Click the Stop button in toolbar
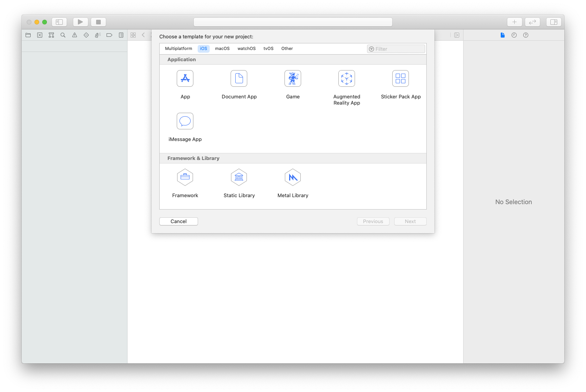Image resolution: width=586 pixels, height=392 pixels. 98,22
